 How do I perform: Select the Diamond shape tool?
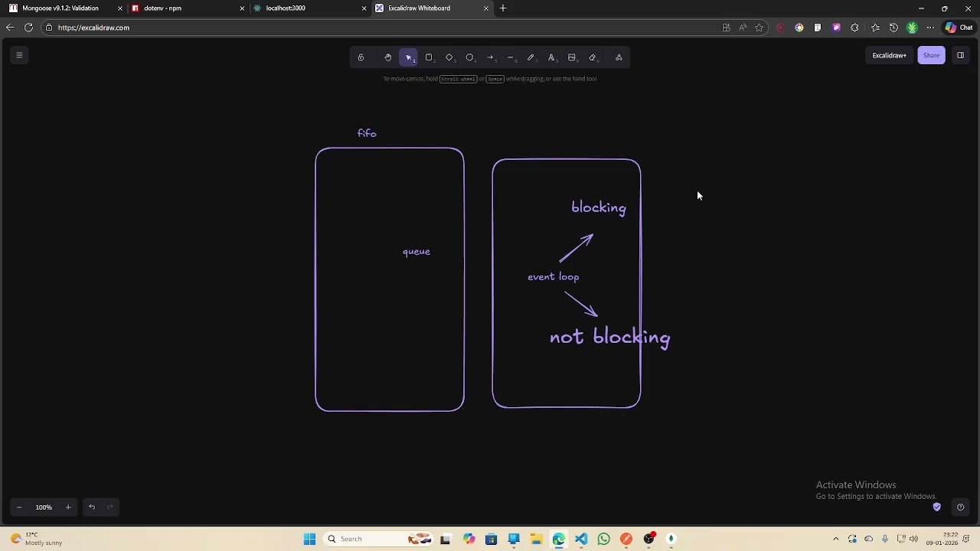tap(449, 57)
